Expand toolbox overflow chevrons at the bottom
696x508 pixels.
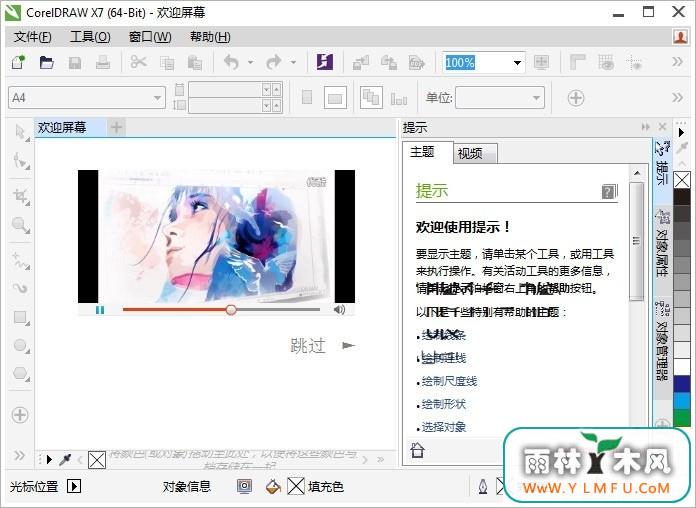[19, 456]
